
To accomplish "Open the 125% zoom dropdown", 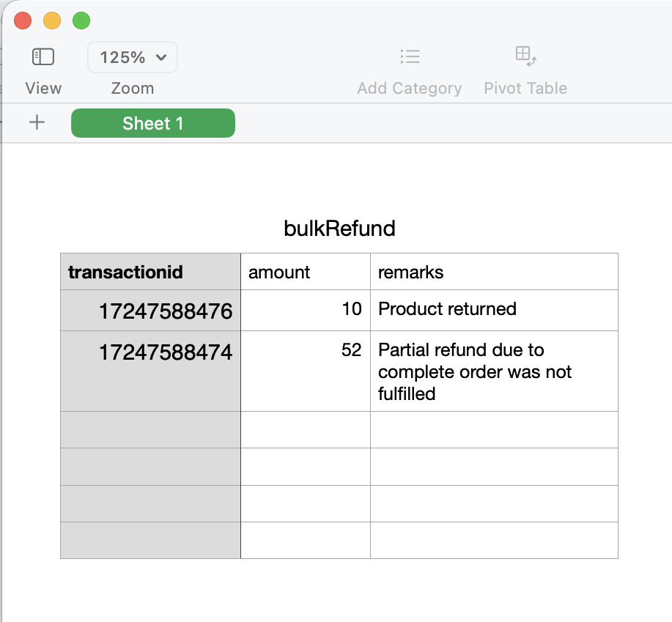I will coord(133,57).
